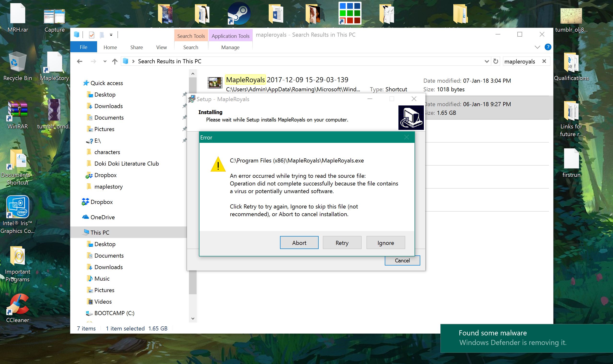The image size is (613, 364).
Task: Open Quick access toolbar customize dropdown
Action: (111, 35)
